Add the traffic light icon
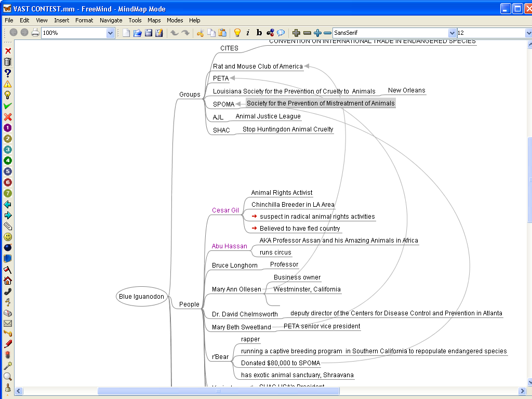The image size is (532, 399). 8,355
